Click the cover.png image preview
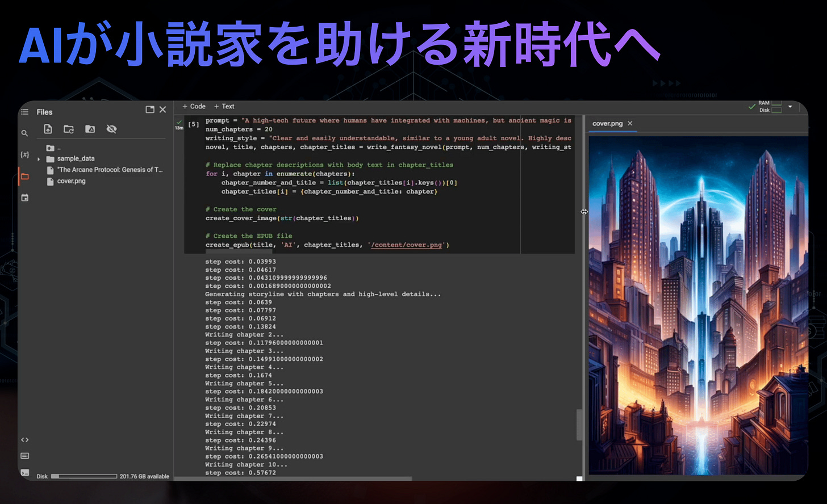This screenshot has height=504, width=827. tap(698, 305)
